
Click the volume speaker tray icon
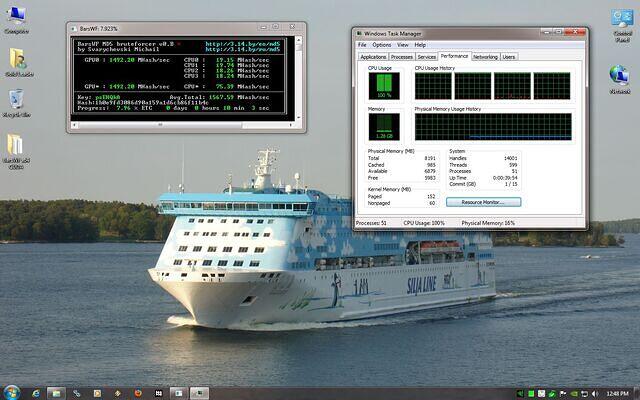point(594,392)
